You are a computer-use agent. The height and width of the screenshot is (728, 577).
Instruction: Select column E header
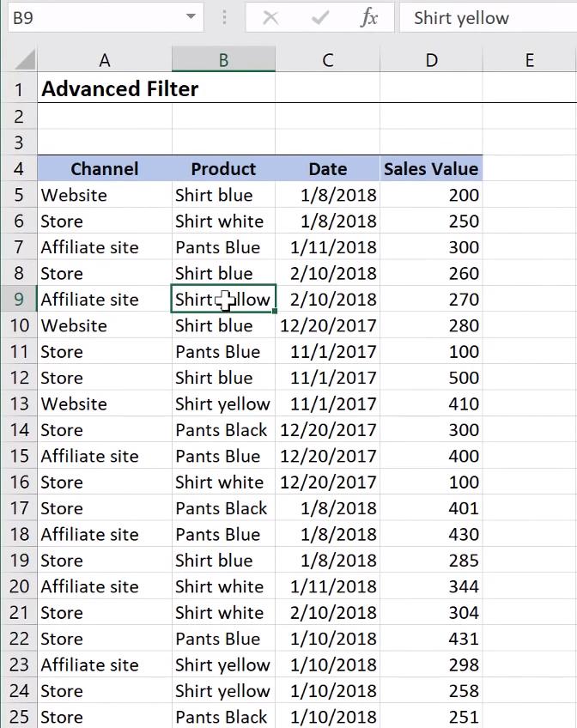tap(530, 60)
